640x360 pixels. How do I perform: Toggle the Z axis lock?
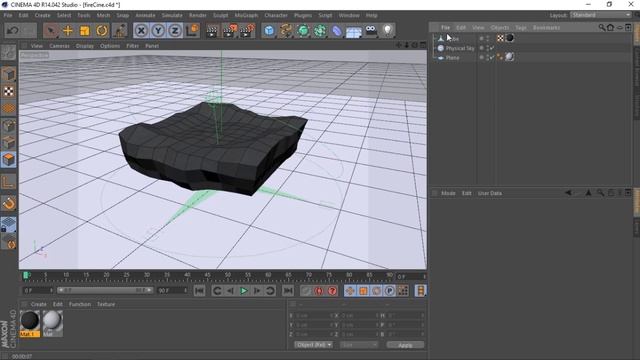coord(175,31)
